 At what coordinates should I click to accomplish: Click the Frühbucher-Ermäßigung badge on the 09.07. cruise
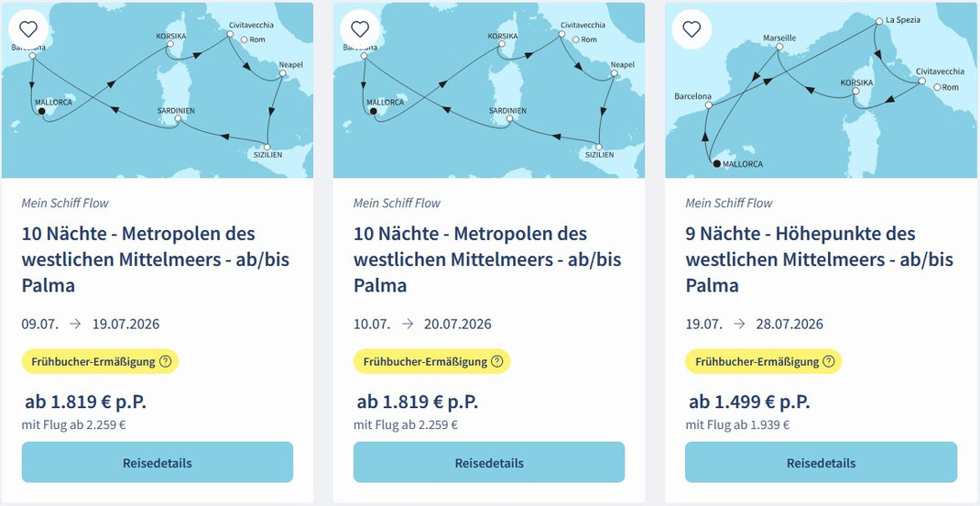tap(90, 361)
